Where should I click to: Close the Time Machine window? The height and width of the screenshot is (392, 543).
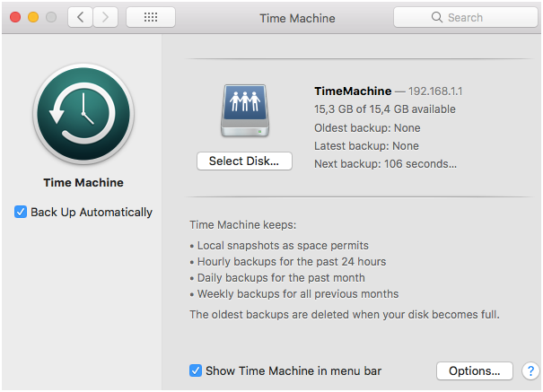15,17
